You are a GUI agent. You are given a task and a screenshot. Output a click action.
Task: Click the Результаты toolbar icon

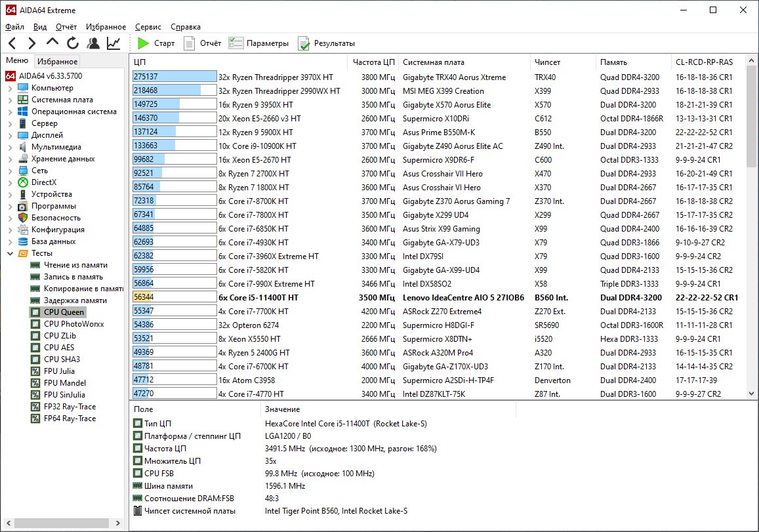[x=304, y=43]
